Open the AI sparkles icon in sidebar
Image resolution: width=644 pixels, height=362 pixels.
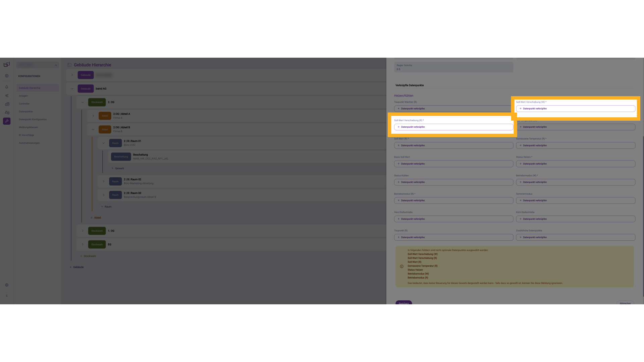click(7, 96)
